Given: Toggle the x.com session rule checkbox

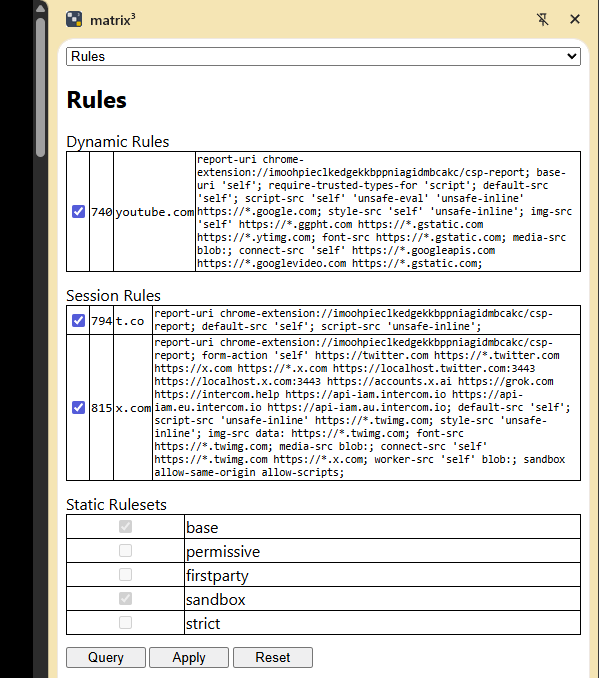Looking at the screenshot, I should (x=78, y=407).
